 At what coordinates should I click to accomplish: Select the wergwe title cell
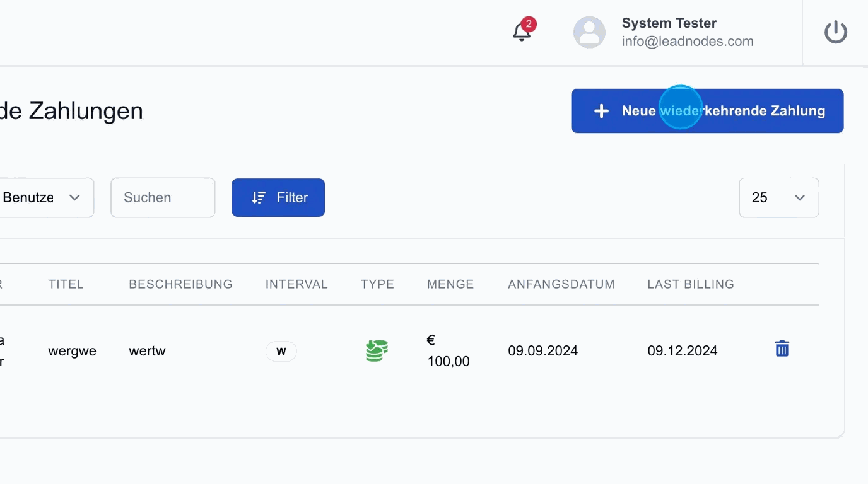pyautogui.click(x=73, y=351)
